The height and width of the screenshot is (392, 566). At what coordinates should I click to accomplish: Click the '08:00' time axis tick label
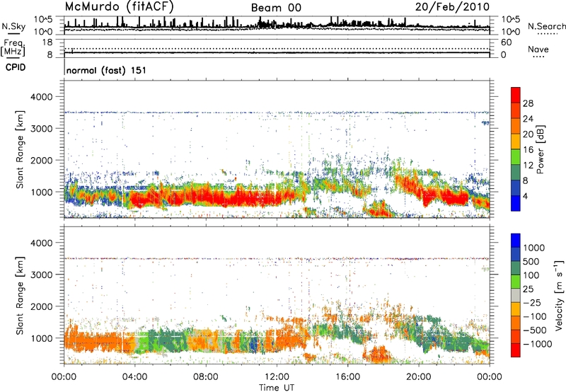[x=205, y=377]
